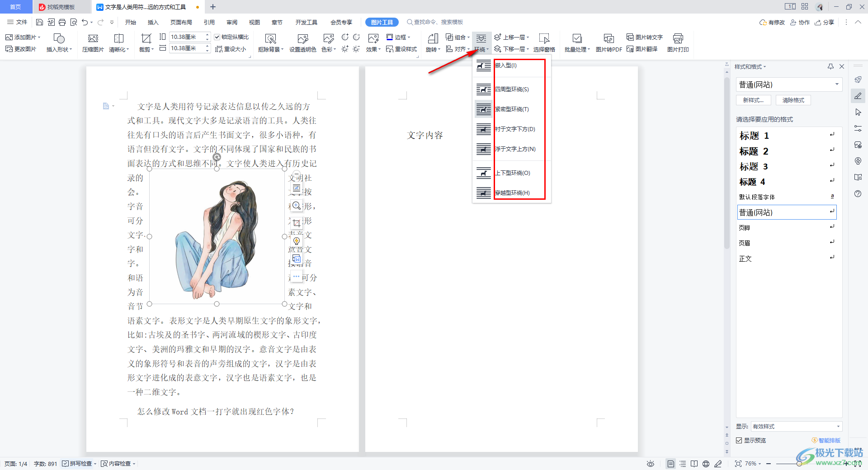Select In Line (嵌入型) wrap option
Image resolution: width=868 pixels, height=470 pixels.
511,66
